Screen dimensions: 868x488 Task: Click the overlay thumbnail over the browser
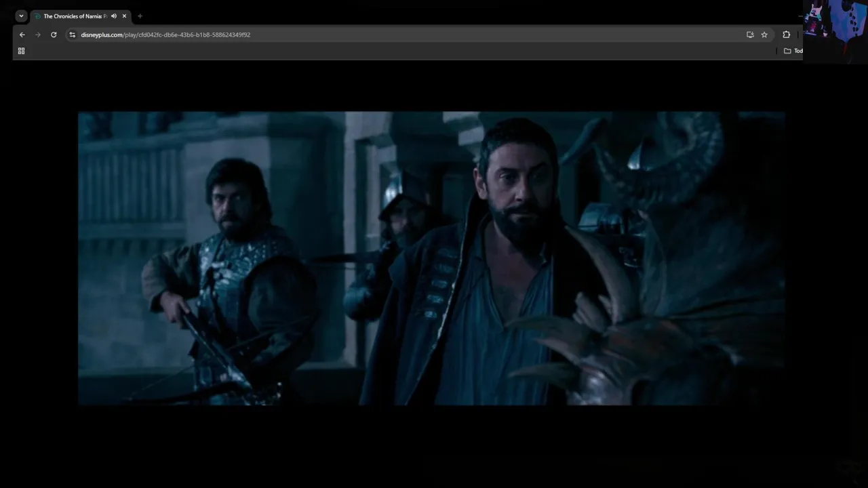835,32
